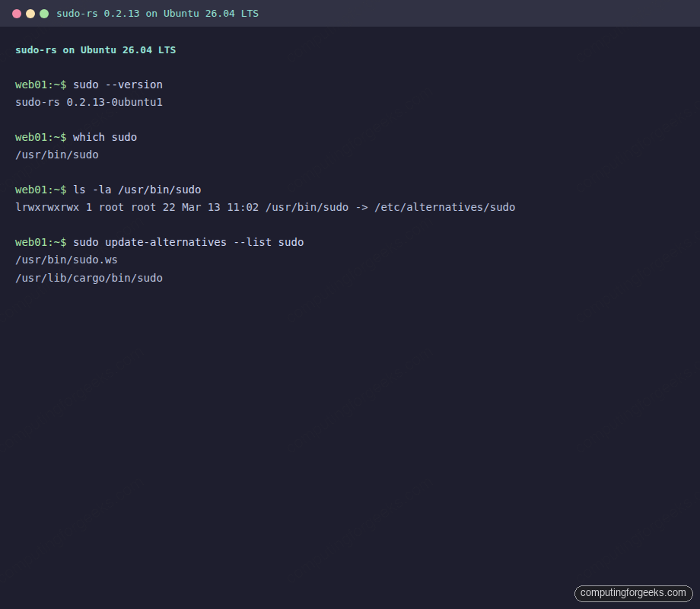Click the path /usr/bin/sudo.ws
This screenshot has height=609, width=700.
click(x=66, y=260)
